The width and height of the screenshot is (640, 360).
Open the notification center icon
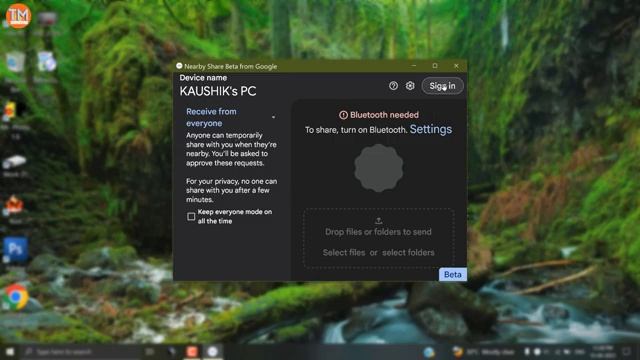pyautogui.click(x=627, y=351)
